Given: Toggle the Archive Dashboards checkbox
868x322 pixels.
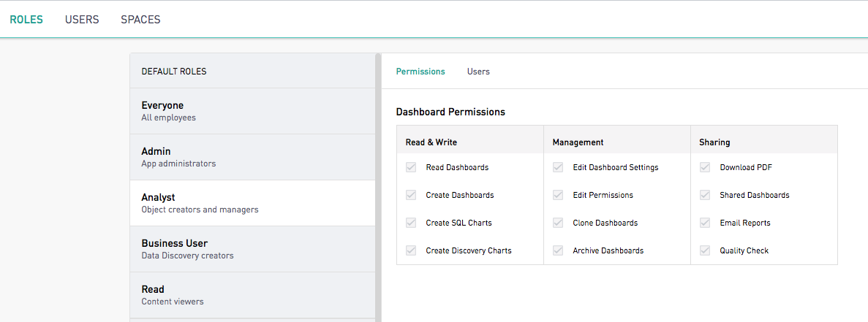Looking at the screenshot, I should click(558, 250).
